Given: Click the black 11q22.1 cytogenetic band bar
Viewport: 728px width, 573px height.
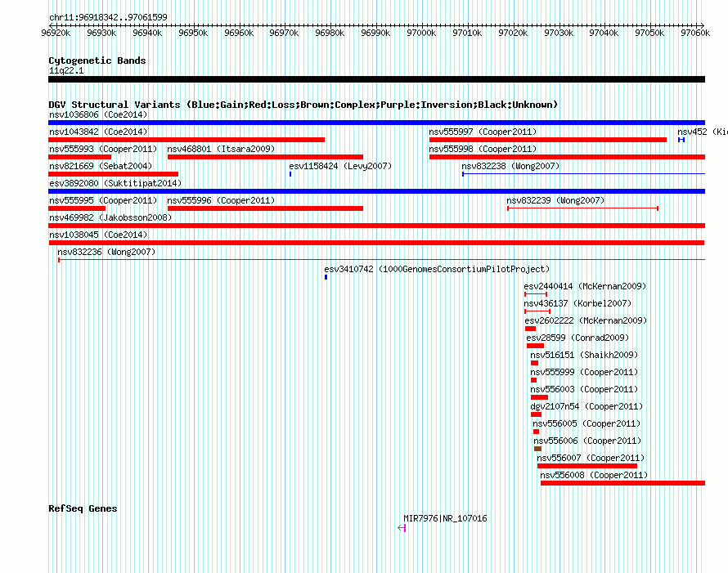Looking at the screenshot, I should coord(376,79).
